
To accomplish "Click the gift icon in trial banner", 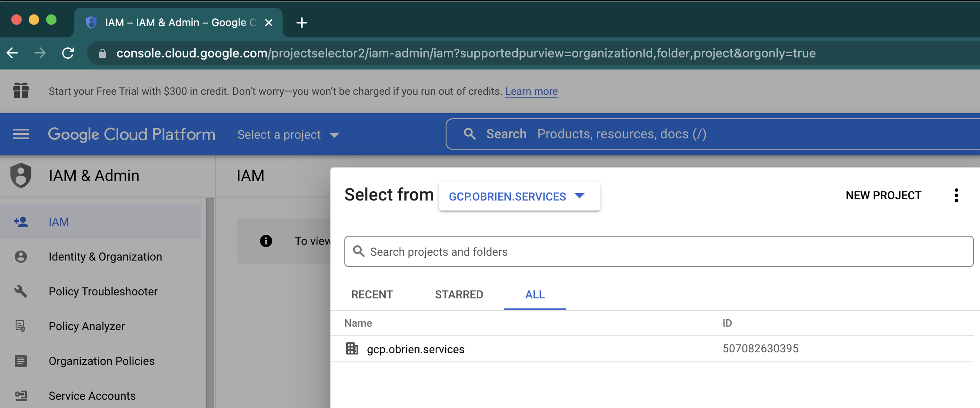I will 21,91.
